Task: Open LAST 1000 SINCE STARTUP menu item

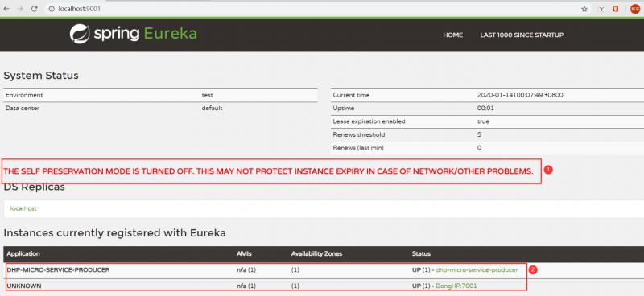Action: (x=522, y=35)
